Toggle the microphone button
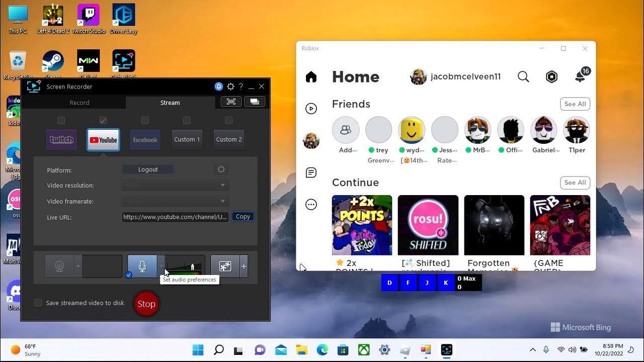The height and width of the screenshot is (362, 644). pyautogui.click(x=142, y=266)
